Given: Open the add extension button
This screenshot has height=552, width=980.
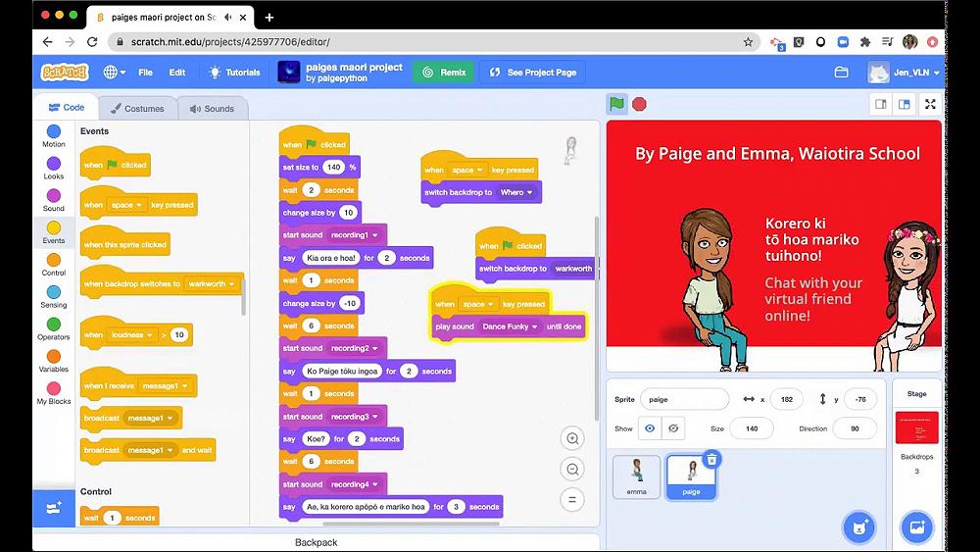Looking at the screenshot, I should 54,508.
